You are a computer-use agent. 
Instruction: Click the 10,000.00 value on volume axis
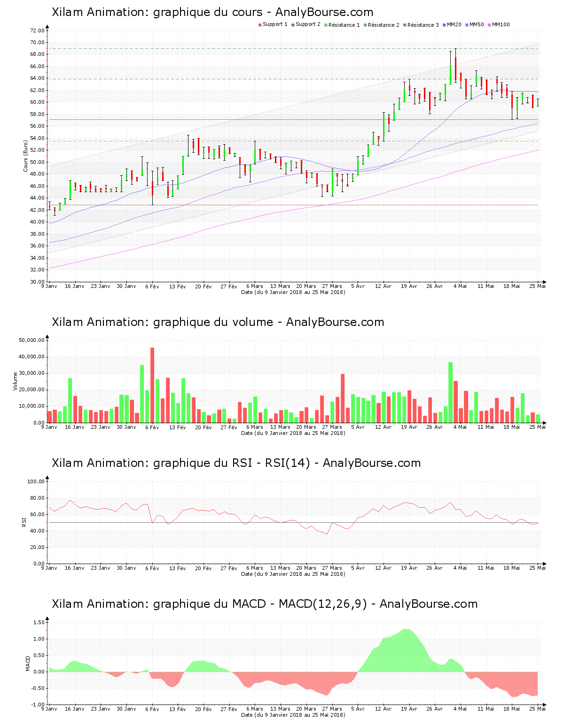click(x=32, y=406)
